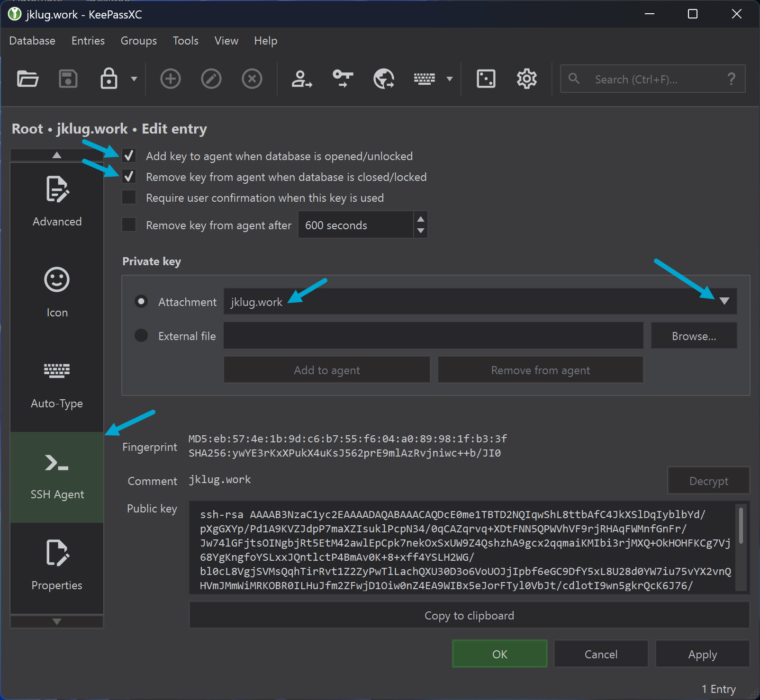Copy the entry username via toolbar icon
The width and height of the screenshot is (760, 700).
pos(302,79)
